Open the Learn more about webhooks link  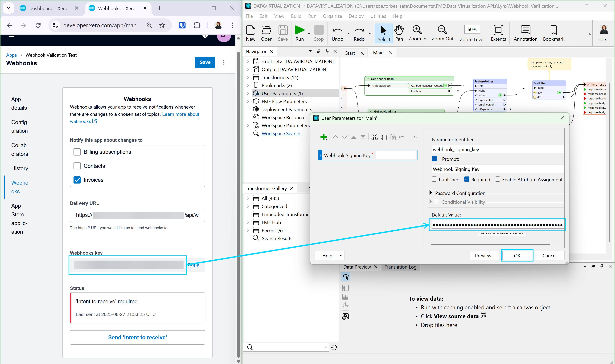click(180, 114)
